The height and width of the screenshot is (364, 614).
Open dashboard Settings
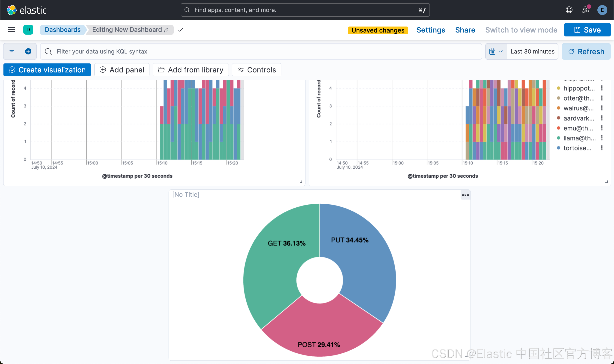431,30
